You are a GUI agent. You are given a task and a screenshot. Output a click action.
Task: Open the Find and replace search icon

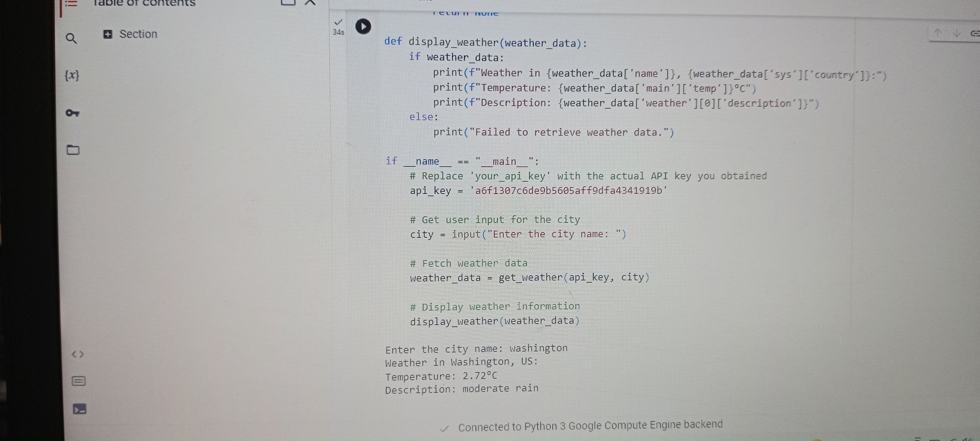pos(71,38)
